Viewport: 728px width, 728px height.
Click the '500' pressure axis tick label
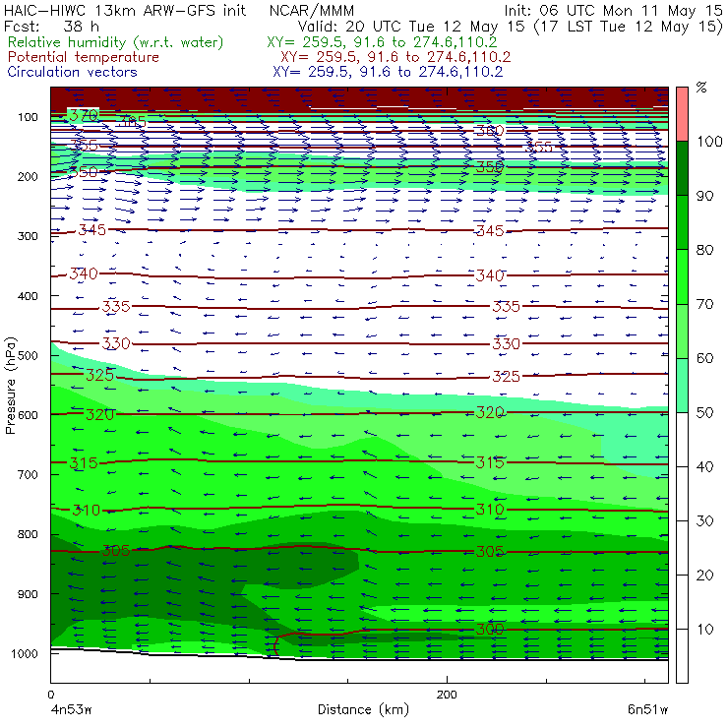[28, 355]
